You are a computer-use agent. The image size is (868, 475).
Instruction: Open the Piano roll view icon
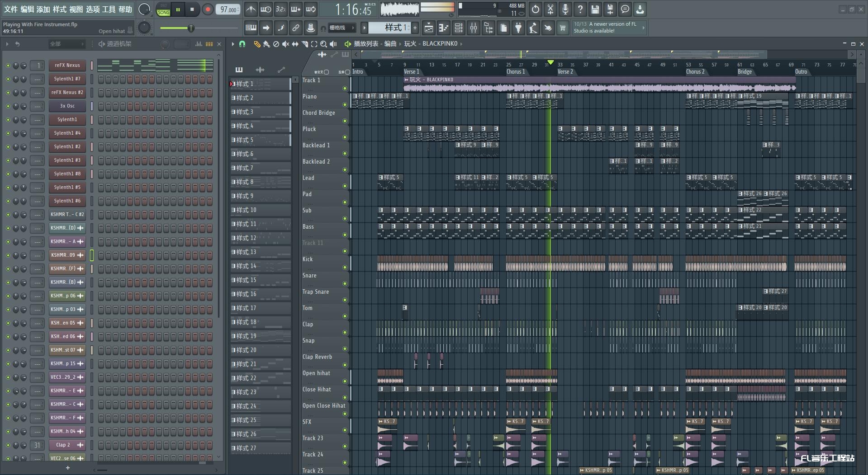pyautogui.click(x=444, y=28)
